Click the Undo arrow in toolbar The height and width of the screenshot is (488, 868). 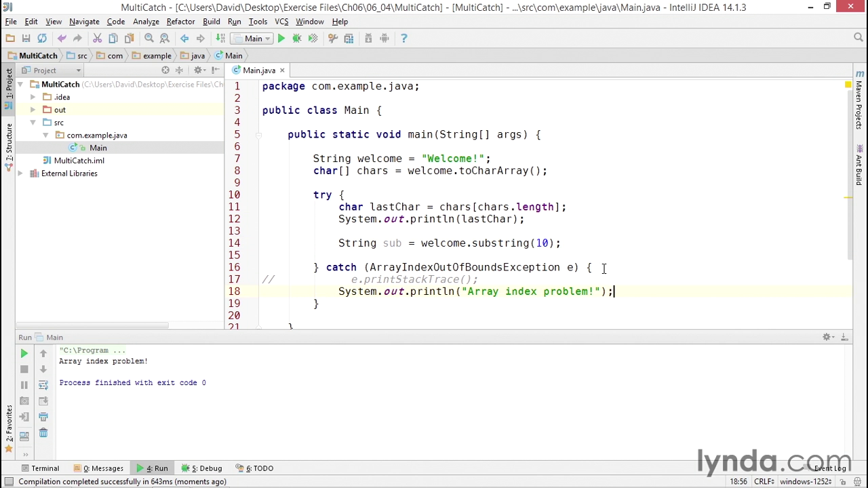click(62, 39)
